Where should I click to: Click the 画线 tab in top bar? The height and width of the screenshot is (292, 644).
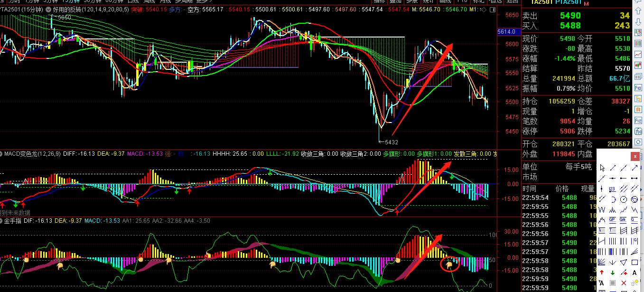point(445,2)
